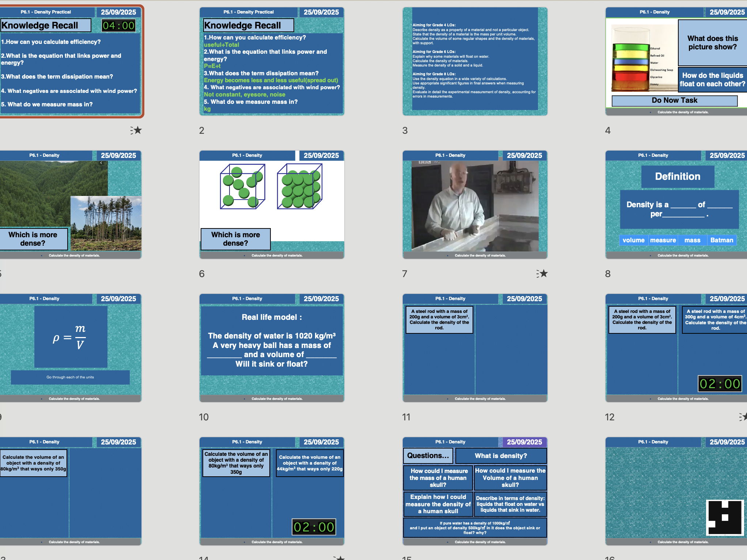Select the learning objectives slide numbered 3
This screenshot has width=747, height=560.
pos(475,61)
